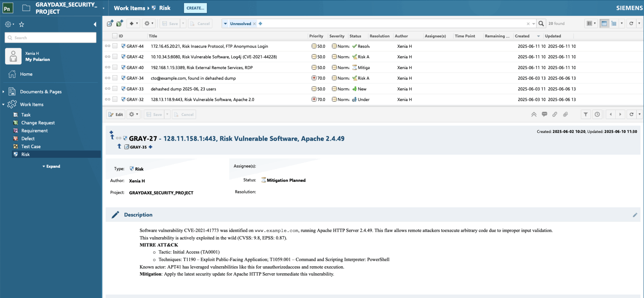
Task: Open history clock icon
Action: click(597, 114)
